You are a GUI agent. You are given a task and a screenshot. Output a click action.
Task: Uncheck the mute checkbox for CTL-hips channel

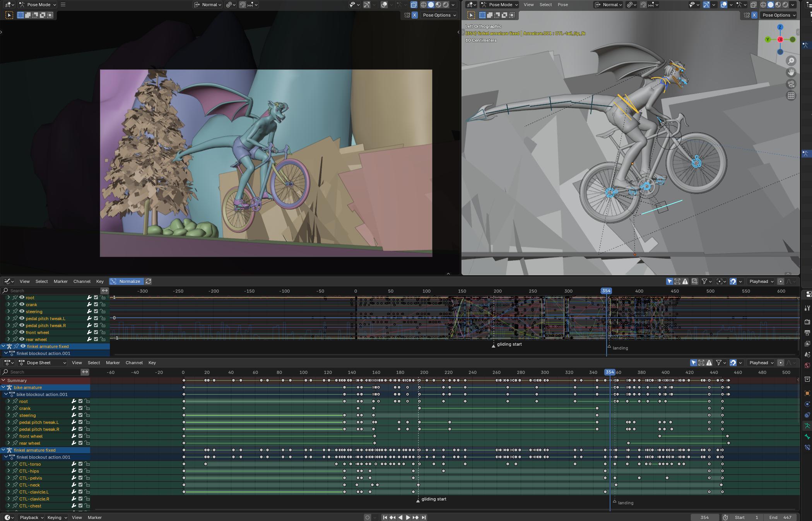[80, 471]
